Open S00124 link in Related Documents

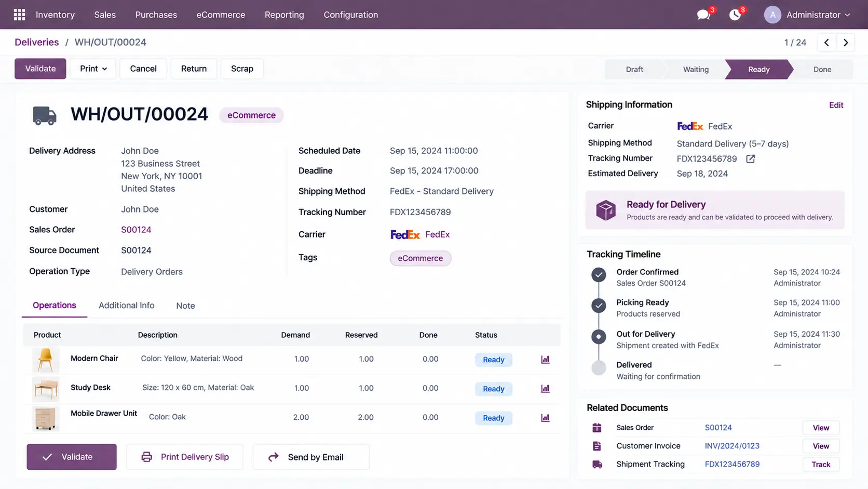(718, 428)
